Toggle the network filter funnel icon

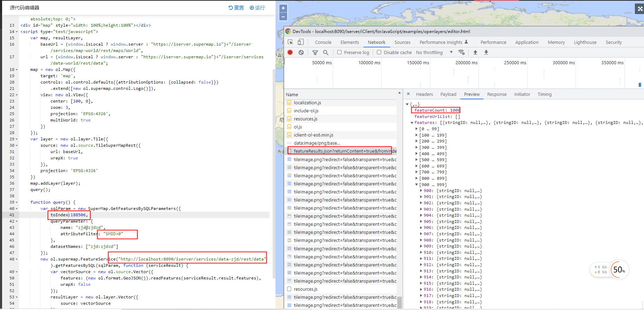[315, 52]
